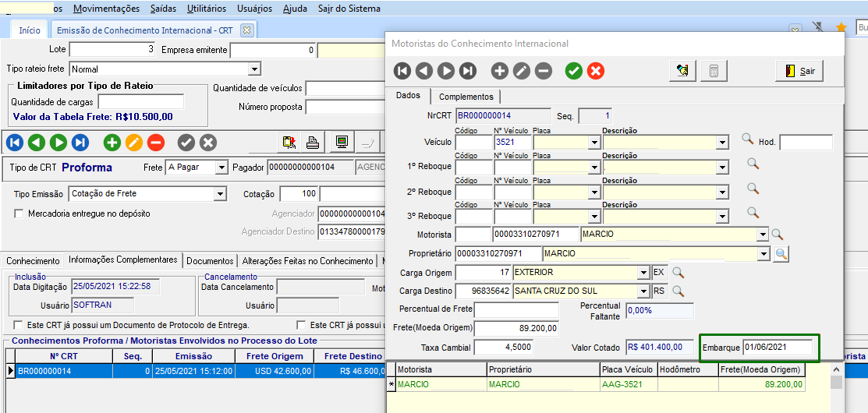Click the printer icon in CRT toolbar
The height and width of the screenshot is (413, 868).
tap(313, 143)
